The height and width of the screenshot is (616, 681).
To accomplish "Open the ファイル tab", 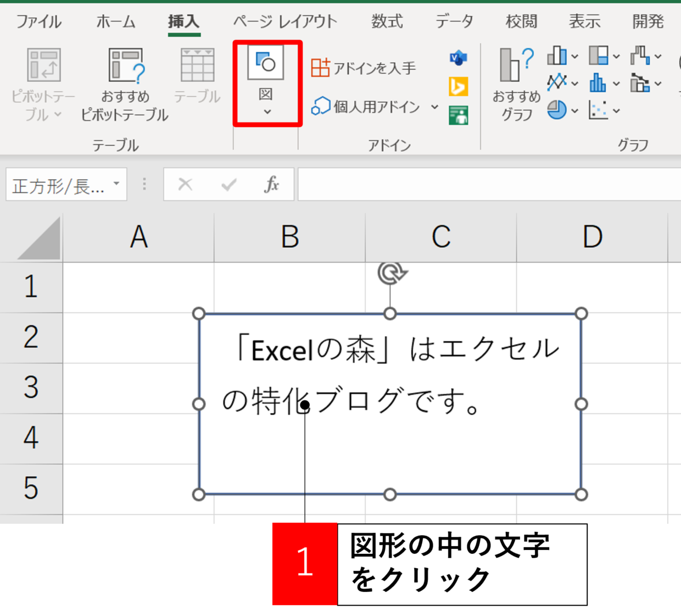I will pyautogui.click(x=38, y=22).
